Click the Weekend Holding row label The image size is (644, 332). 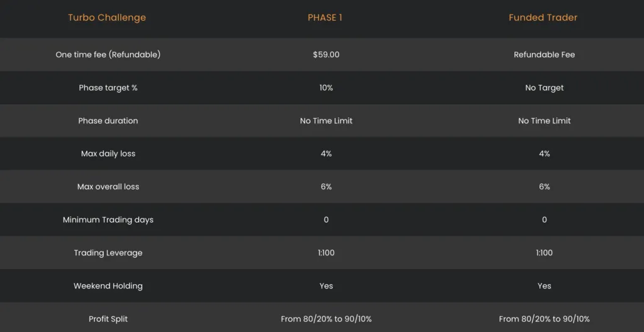click(108, 286)
